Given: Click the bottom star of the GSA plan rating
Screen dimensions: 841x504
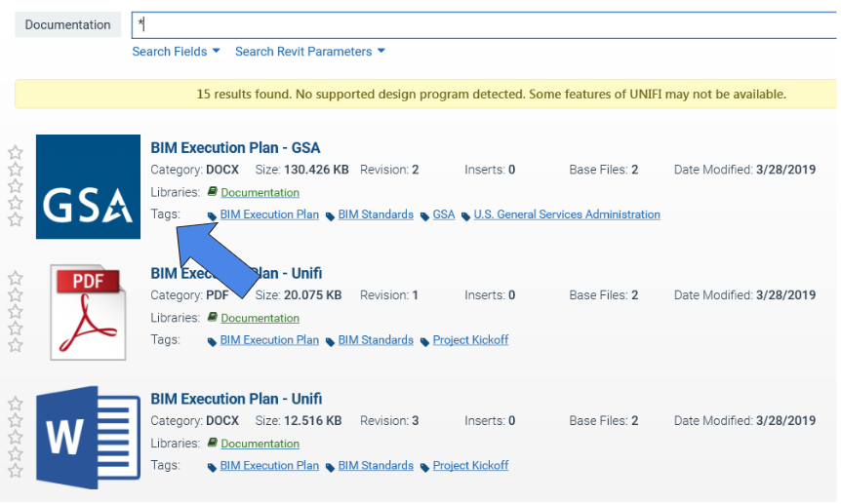Looking at the screenshot, I should pos(16,220).
